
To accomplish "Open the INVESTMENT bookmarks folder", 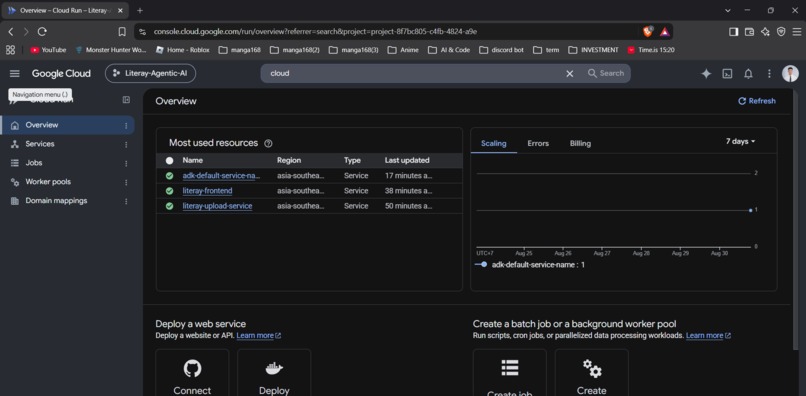I will 594,50.
